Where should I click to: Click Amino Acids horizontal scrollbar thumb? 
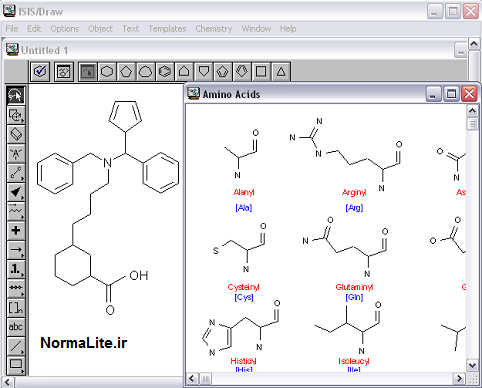coord(205,379)
